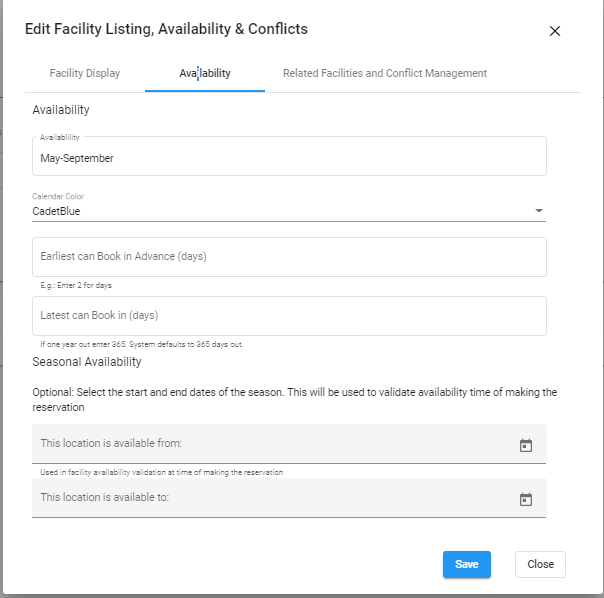Click the May-September availability text field
The height and width of the screenshot is (598, 604).
(x=289, y=156)
